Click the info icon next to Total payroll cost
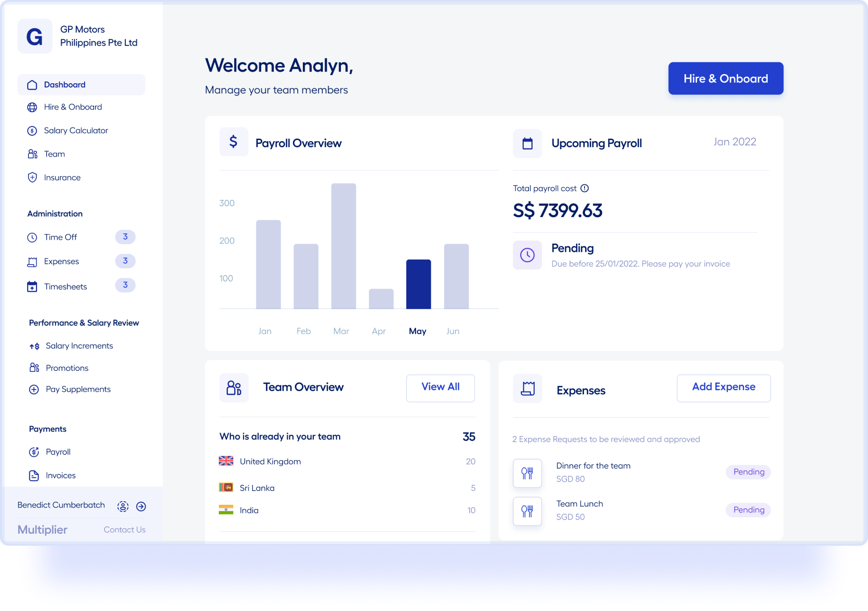 585,188
